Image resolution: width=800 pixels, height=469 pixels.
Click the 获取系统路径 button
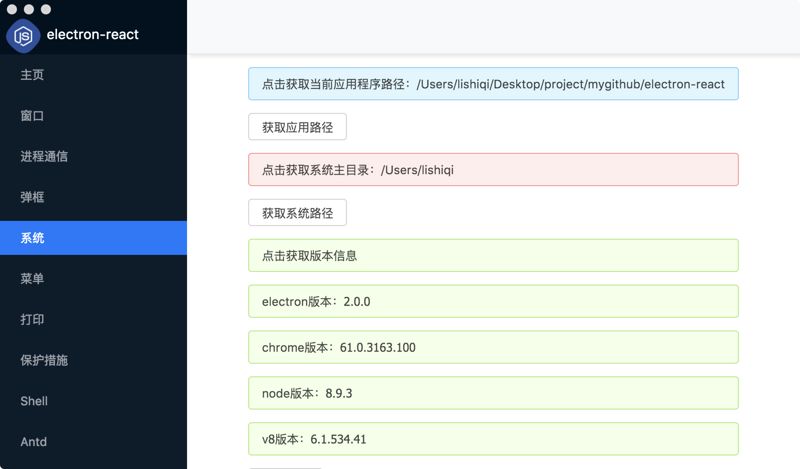[x=297, y=212]
